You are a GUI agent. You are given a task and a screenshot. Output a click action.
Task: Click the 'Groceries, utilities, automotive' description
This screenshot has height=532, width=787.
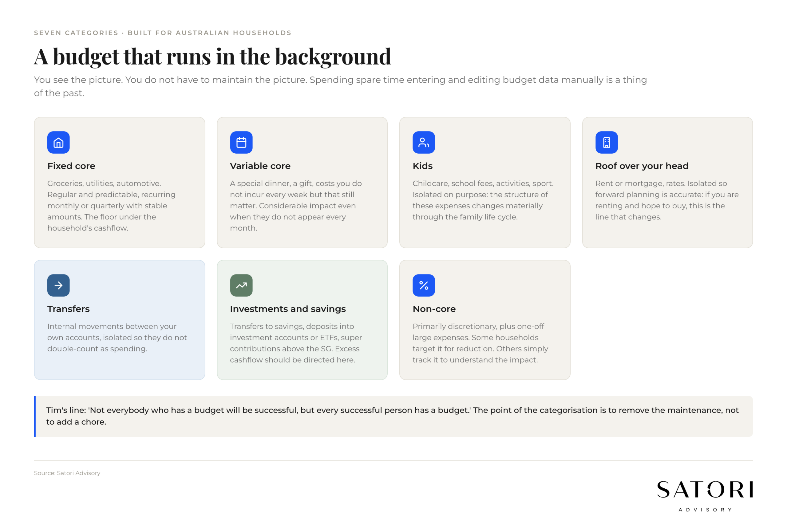[x=112, y=206]
